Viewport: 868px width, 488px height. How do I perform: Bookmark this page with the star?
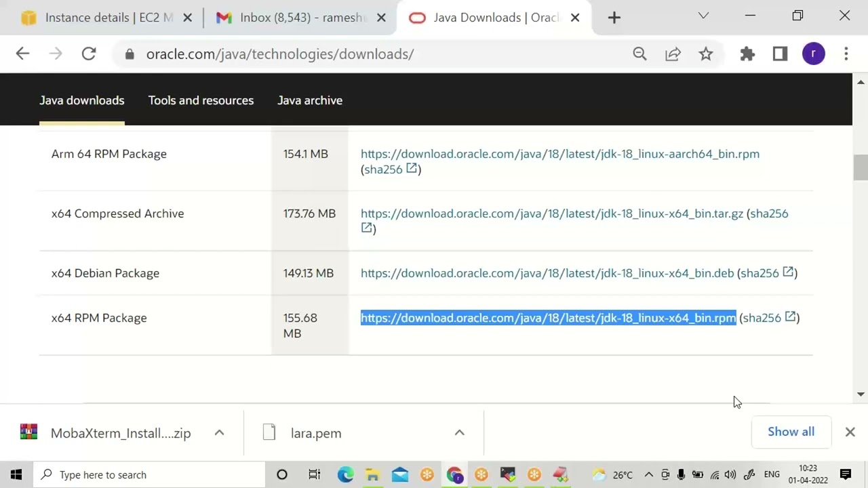(x=706, y=54)
